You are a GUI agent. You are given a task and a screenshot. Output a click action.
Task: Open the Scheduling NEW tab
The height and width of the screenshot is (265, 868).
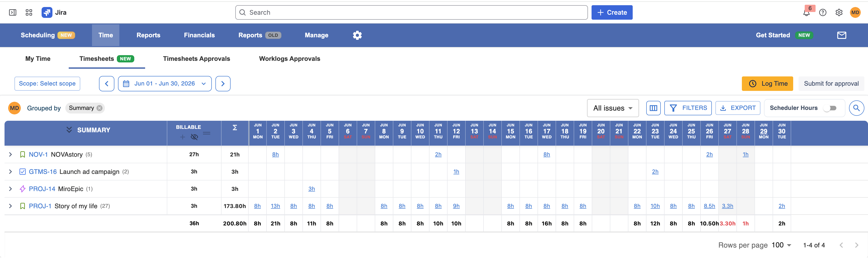click(x=47, y=35)
